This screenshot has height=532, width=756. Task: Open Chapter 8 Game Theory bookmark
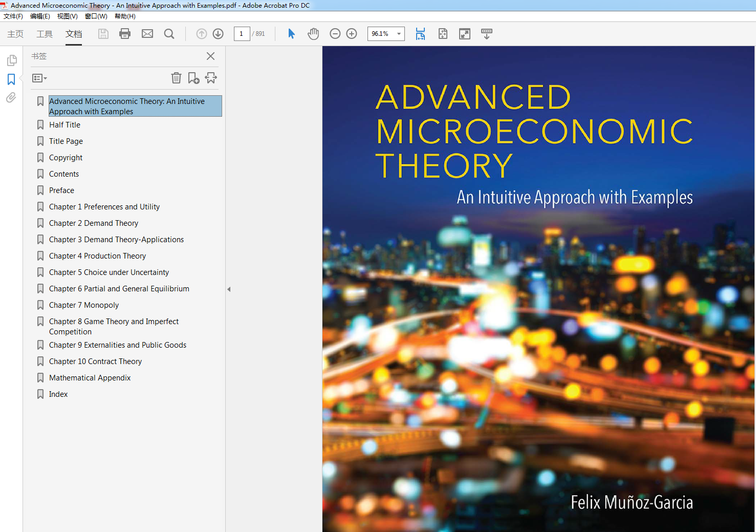114,327
